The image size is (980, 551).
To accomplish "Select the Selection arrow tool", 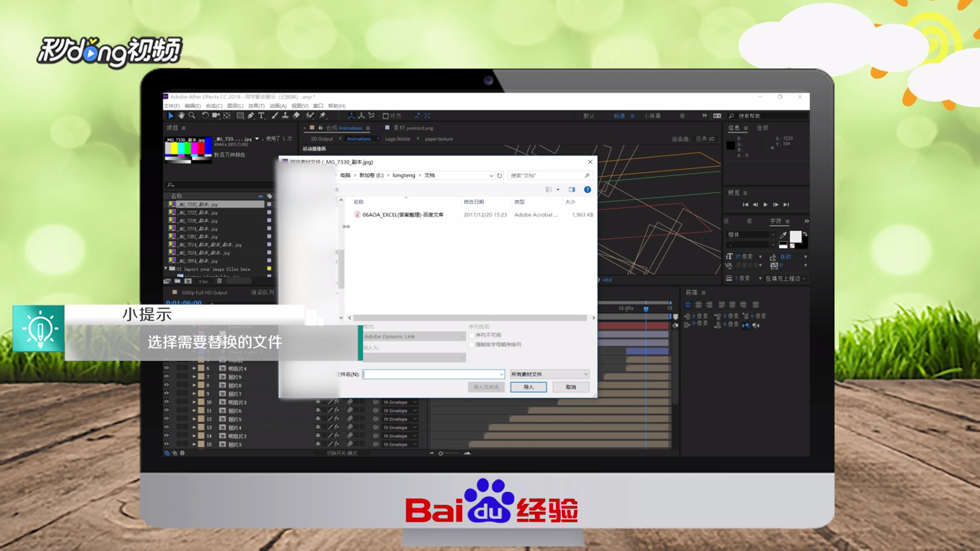I will click(x=171, y=116).
